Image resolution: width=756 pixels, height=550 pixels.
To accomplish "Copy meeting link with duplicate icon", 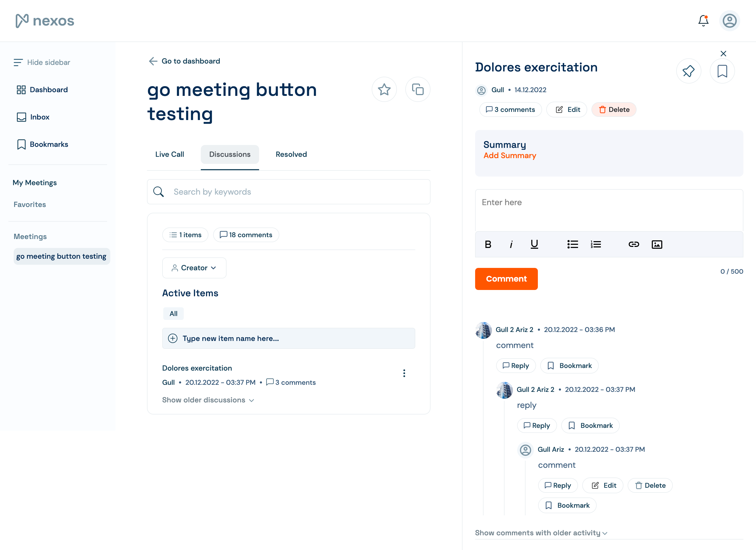I will (x=417, y=89).
